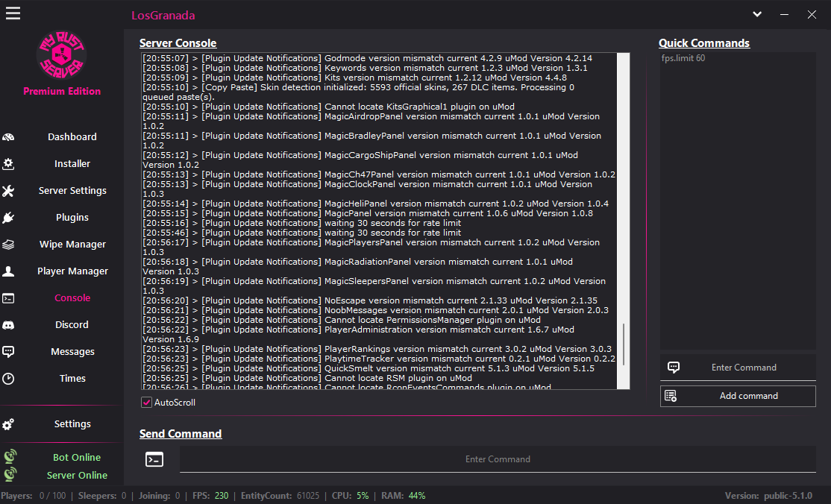Open the Settings page
The height and width of the screenshot is (504, 831).
click(x=72, y=424)
